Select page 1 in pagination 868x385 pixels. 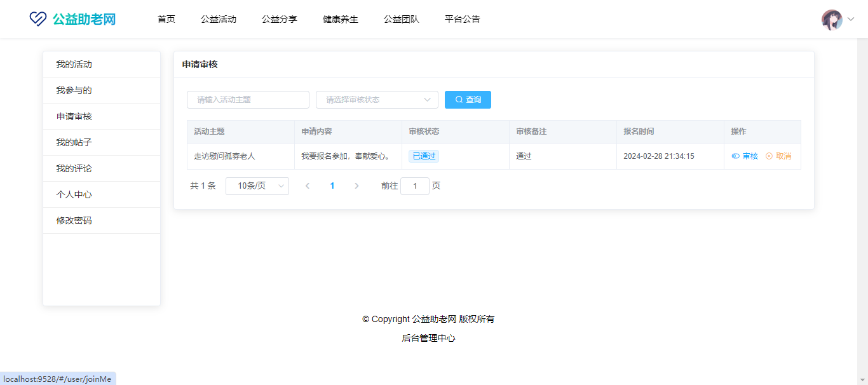coord(332,186)
